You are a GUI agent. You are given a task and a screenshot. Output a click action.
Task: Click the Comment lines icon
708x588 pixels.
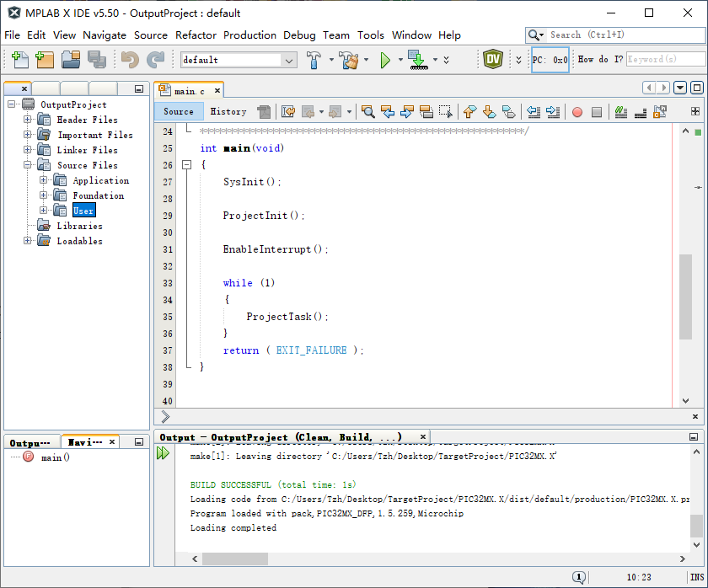[621, 111]
